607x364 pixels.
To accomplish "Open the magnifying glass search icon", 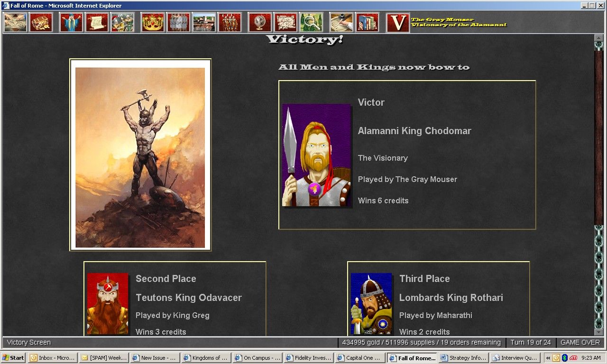I will click(x=311, y=22).
